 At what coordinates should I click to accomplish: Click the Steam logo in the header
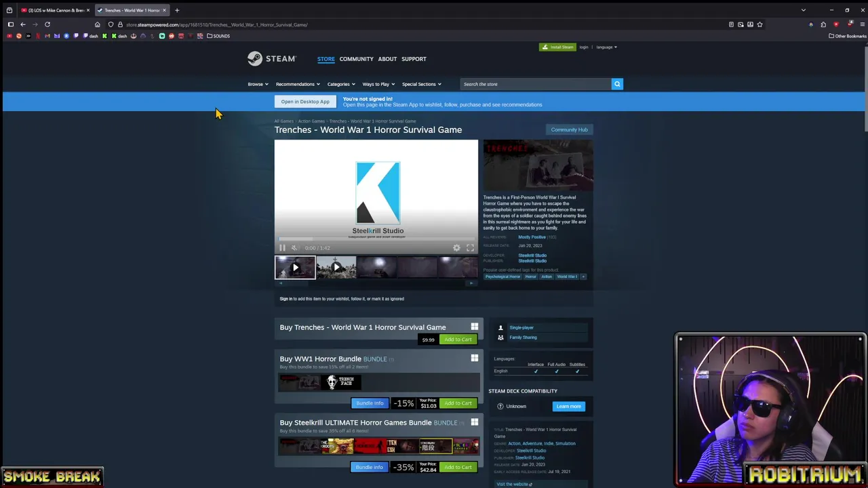pos(271,59)
